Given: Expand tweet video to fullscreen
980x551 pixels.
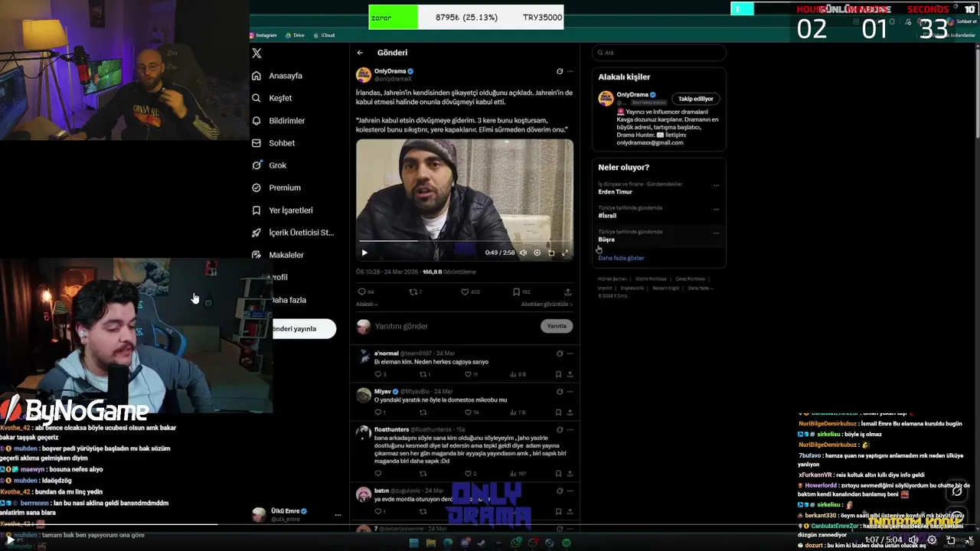Looking at the screenshot, I should click(565, 253).
